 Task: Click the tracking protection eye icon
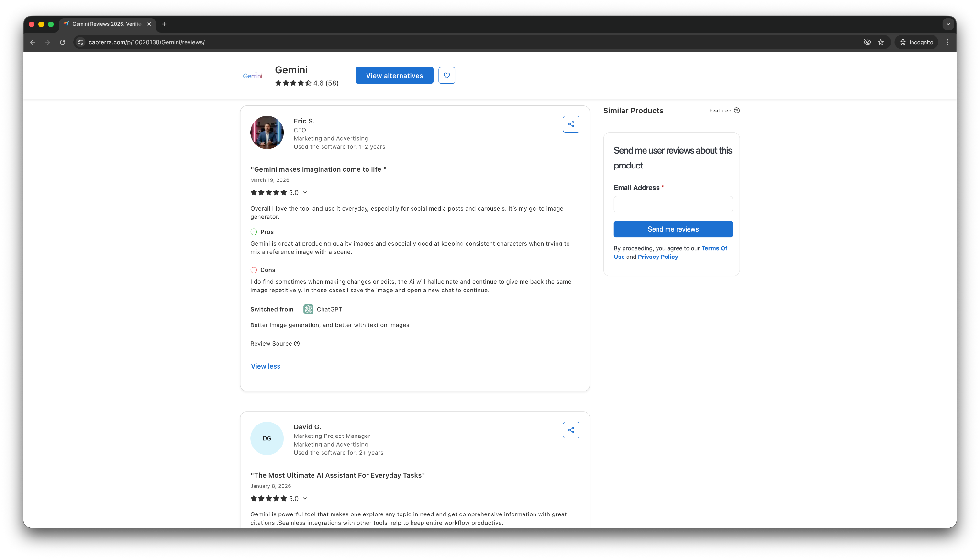(x=867, y=42)
